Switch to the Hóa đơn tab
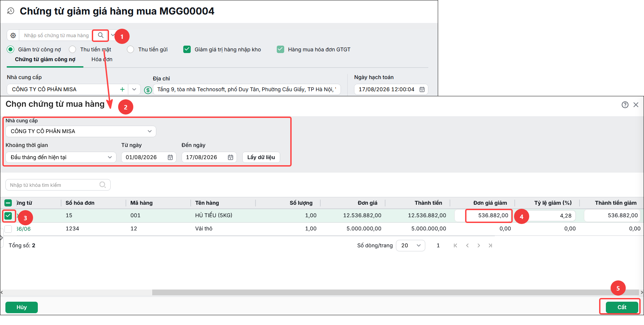Image resolution: width=644 pixels, height=325 pixels. pos(102,59)
